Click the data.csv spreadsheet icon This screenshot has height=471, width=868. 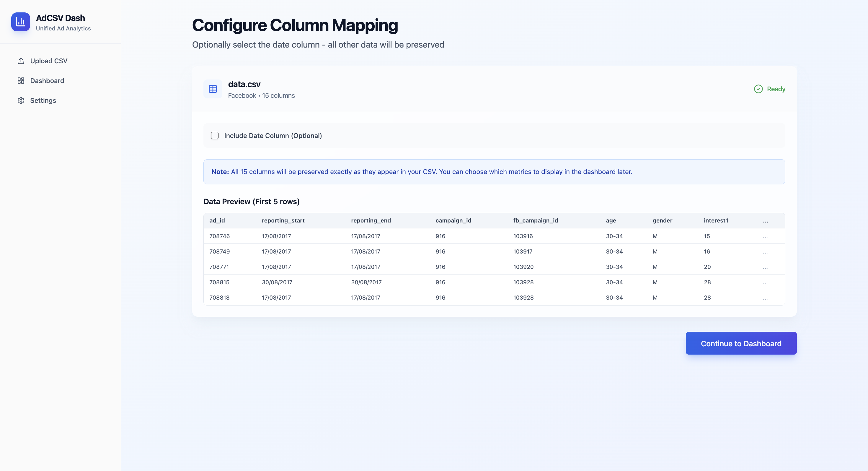(x=213, y=89)
